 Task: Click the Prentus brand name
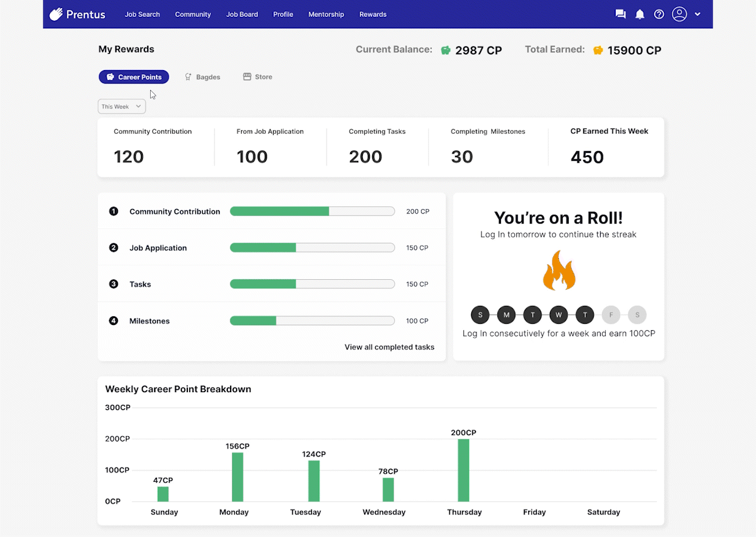[86, 14]
